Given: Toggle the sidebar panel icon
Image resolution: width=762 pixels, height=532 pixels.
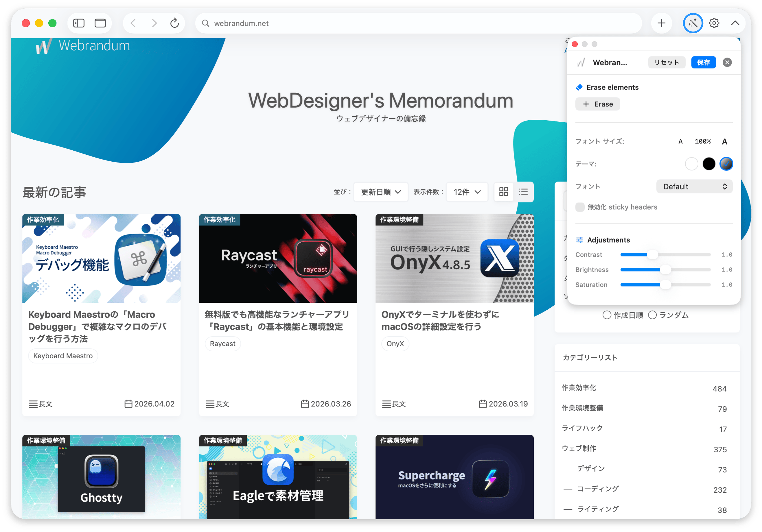Looking at the screenshot, I should coord(79,23).
